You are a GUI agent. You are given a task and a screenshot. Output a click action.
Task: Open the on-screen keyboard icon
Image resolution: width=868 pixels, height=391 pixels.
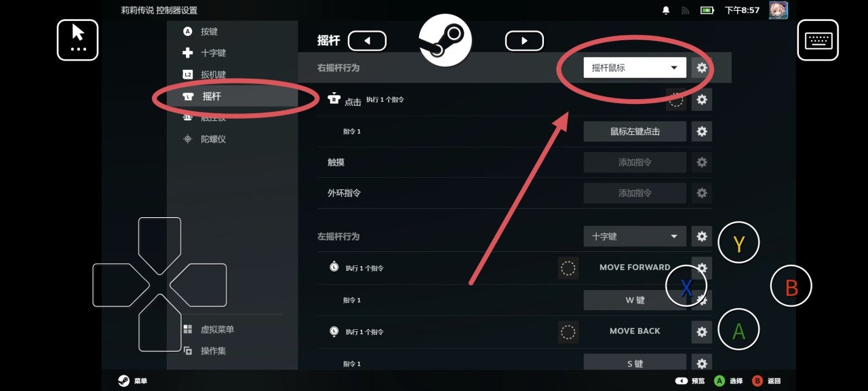(818, 40)
